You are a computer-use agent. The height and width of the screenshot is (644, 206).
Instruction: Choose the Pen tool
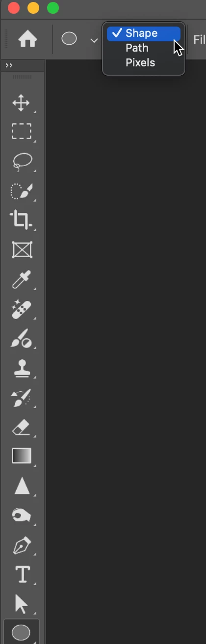click(22, 545)
